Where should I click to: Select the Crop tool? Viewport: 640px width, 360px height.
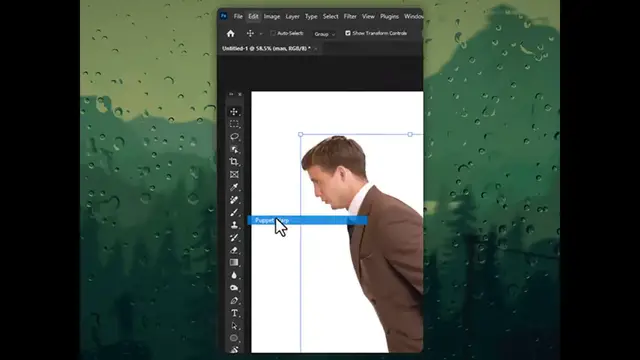(234, 162)
